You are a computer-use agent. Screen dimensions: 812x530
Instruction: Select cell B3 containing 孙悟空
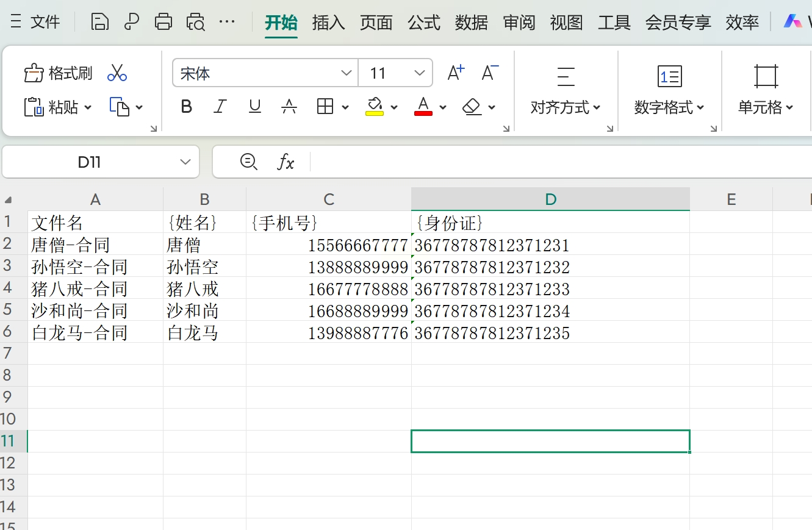pos(204,267)
